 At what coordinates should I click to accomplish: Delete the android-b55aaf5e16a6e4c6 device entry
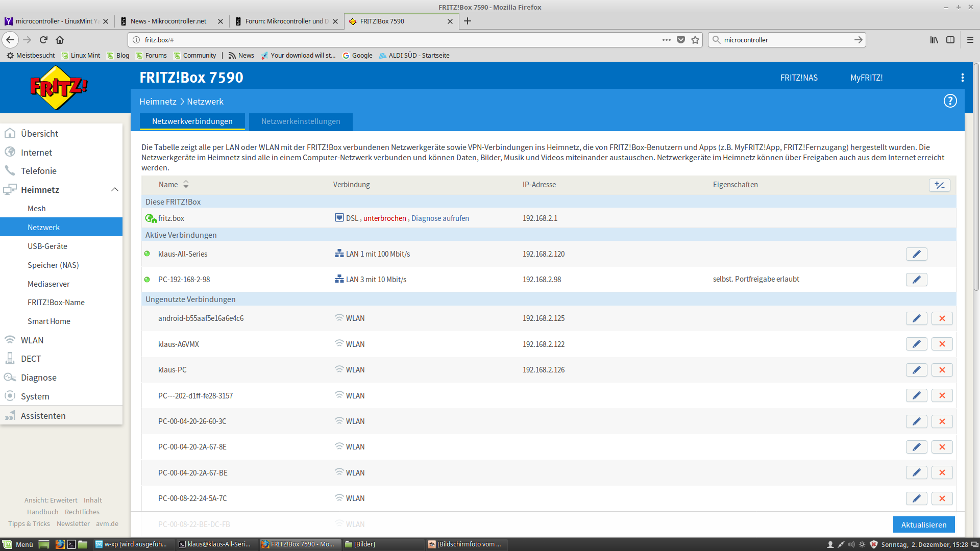(942, 318)
